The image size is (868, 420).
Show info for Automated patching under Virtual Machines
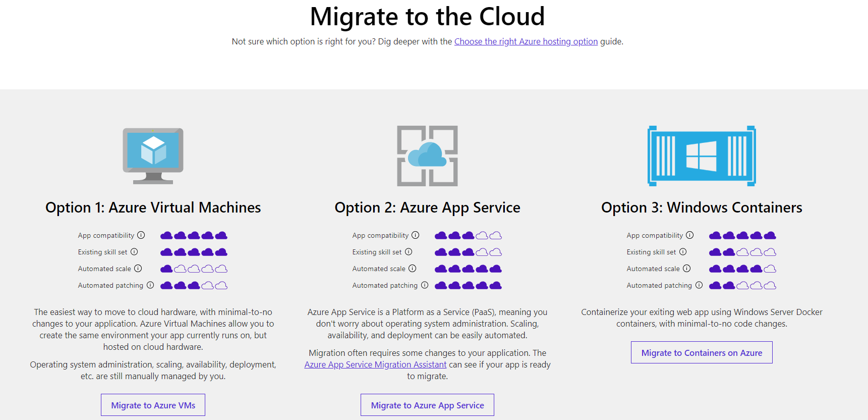(150, 285)
